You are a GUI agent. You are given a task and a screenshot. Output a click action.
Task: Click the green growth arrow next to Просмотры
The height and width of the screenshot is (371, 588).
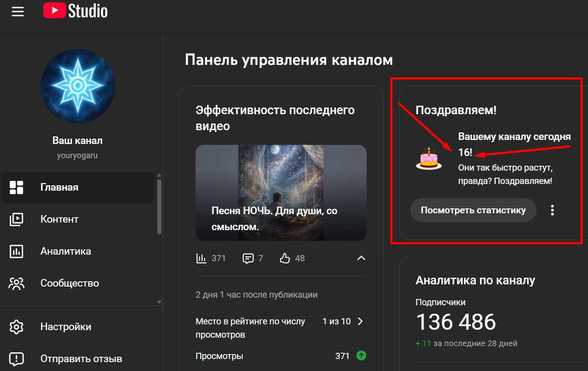361,355
